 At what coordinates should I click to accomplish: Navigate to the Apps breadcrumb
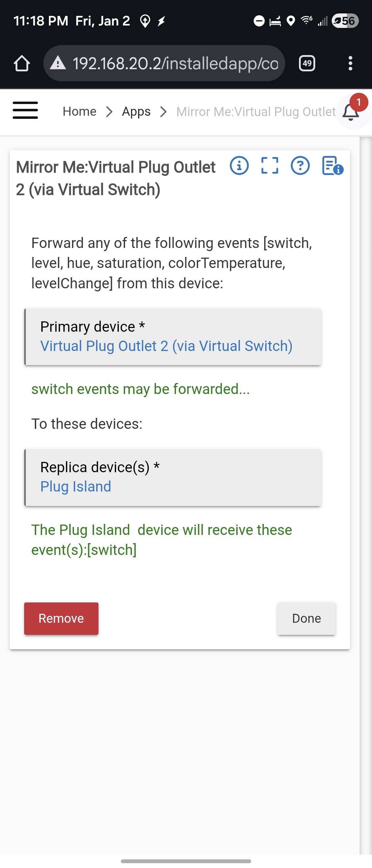point(136,112)
